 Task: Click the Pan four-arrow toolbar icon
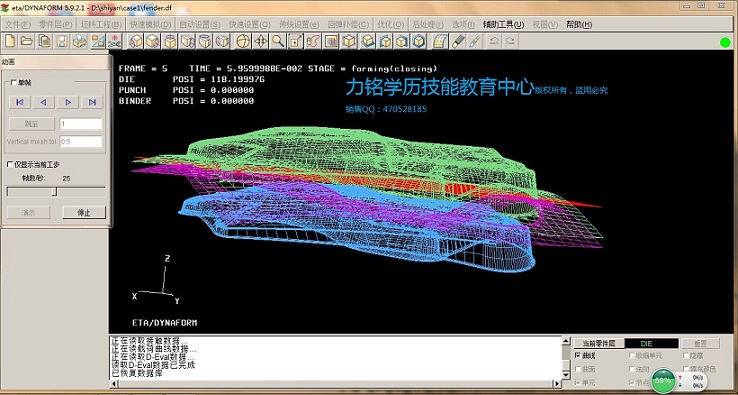tap(260, 41)
